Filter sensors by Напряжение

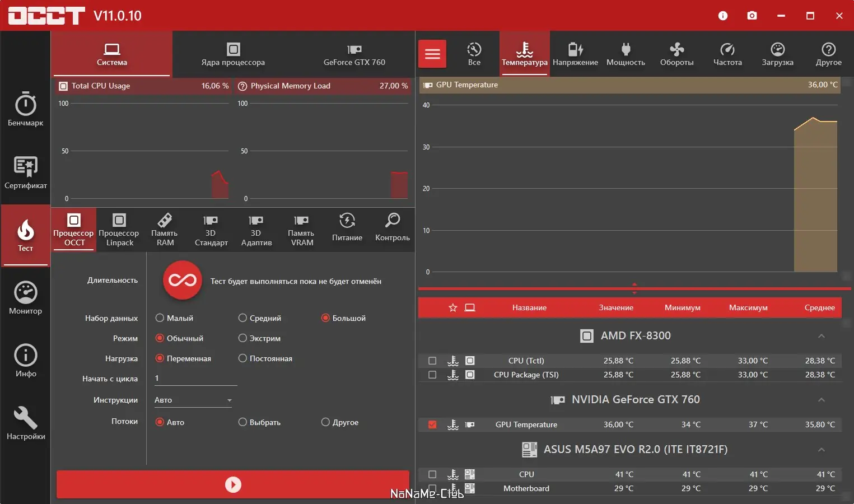[575, 54]
